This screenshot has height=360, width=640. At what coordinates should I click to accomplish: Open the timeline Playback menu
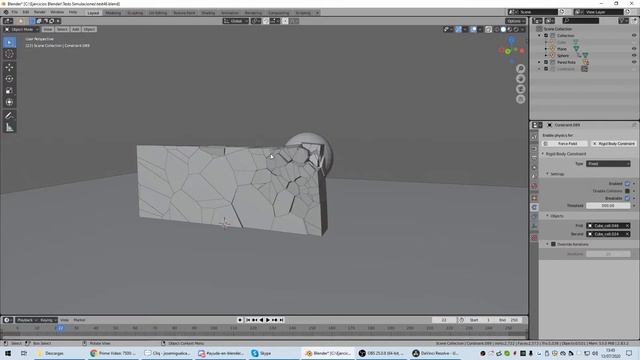pos(27,320)
